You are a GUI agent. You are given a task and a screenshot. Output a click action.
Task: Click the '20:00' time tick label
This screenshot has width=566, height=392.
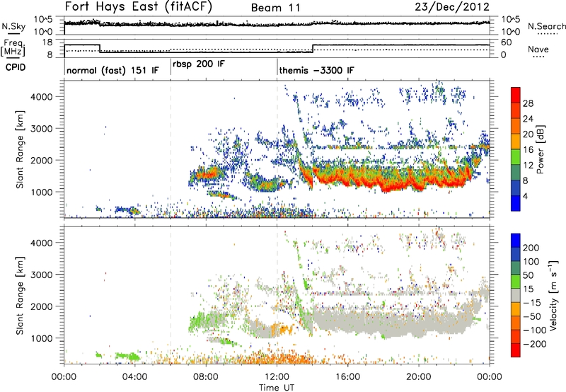tap(419, 377)
